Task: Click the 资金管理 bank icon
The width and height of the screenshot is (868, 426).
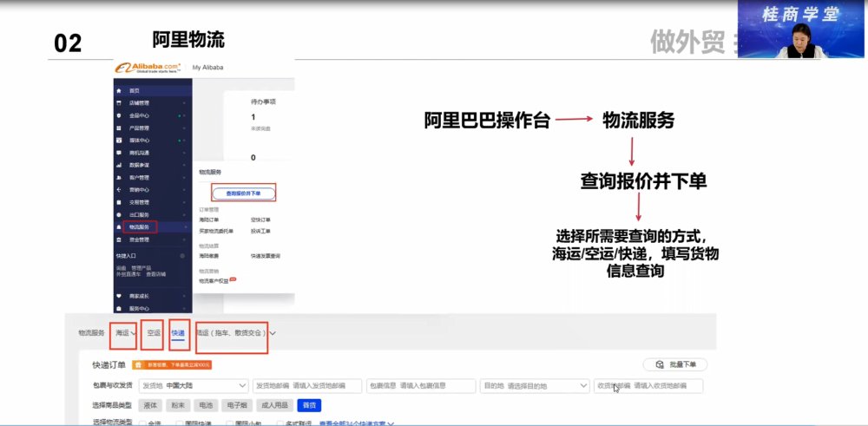Action: (118, 239)
